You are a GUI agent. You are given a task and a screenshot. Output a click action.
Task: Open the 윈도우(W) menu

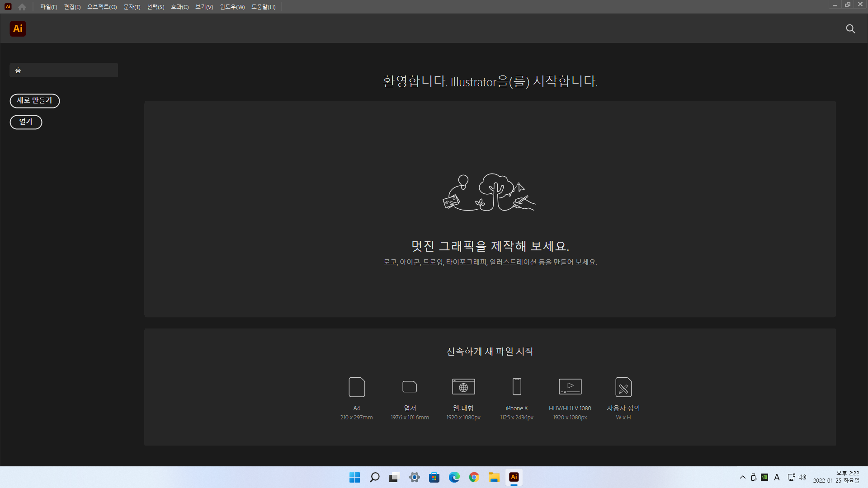232,7
